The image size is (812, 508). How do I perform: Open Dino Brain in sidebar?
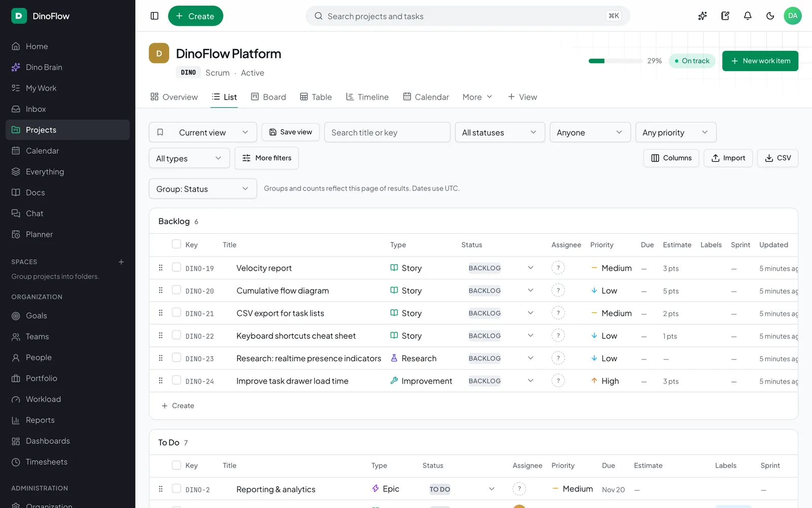[67, 67]
